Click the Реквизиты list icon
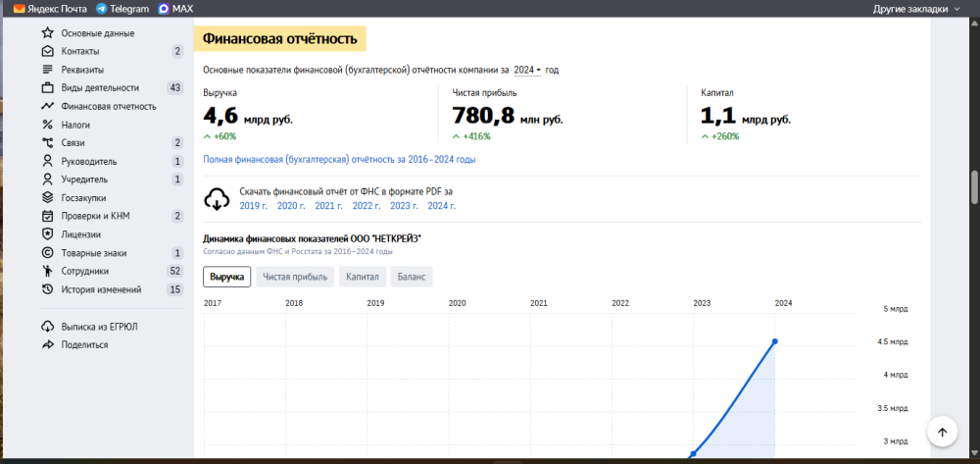The image size is (980, 464). [47, 70]
